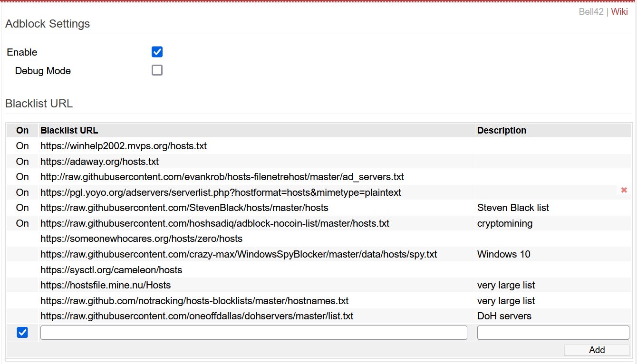Open the Wiki link
The width and height of the screenshot is (637, 364).
tap(619, 12)
